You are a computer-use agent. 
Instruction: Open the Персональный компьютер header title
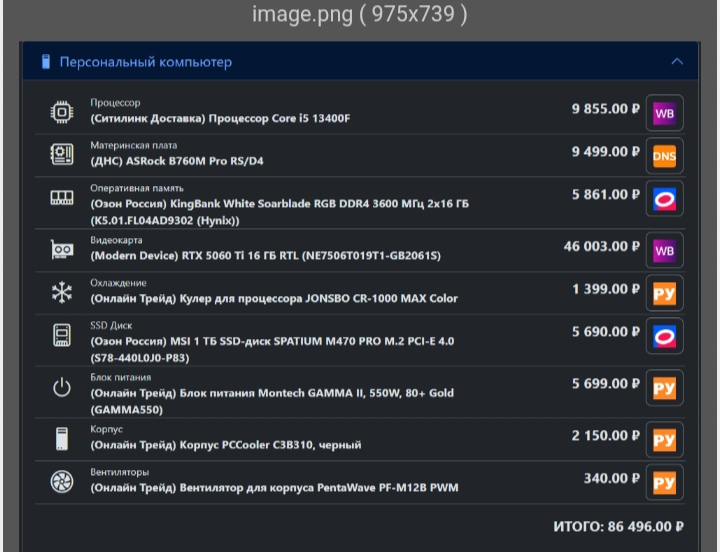pyautogui.click(x=146, y=62)
